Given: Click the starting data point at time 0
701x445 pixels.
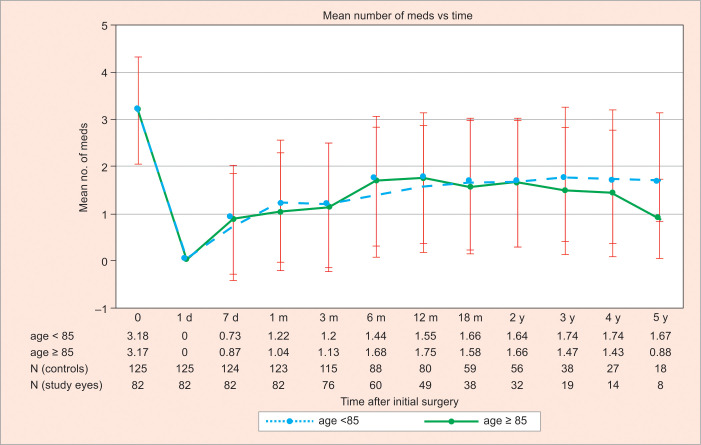Looking at the screenshot, I should [x=137, y=108].
